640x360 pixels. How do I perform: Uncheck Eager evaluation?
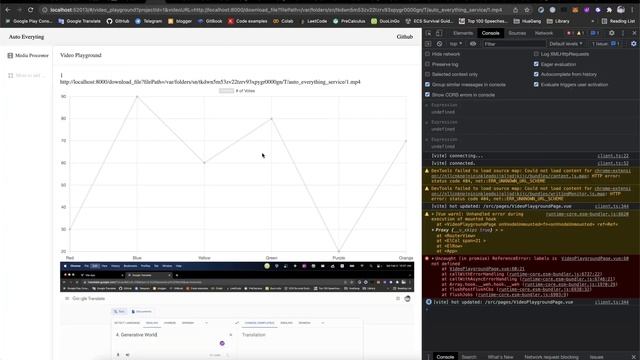536,64
